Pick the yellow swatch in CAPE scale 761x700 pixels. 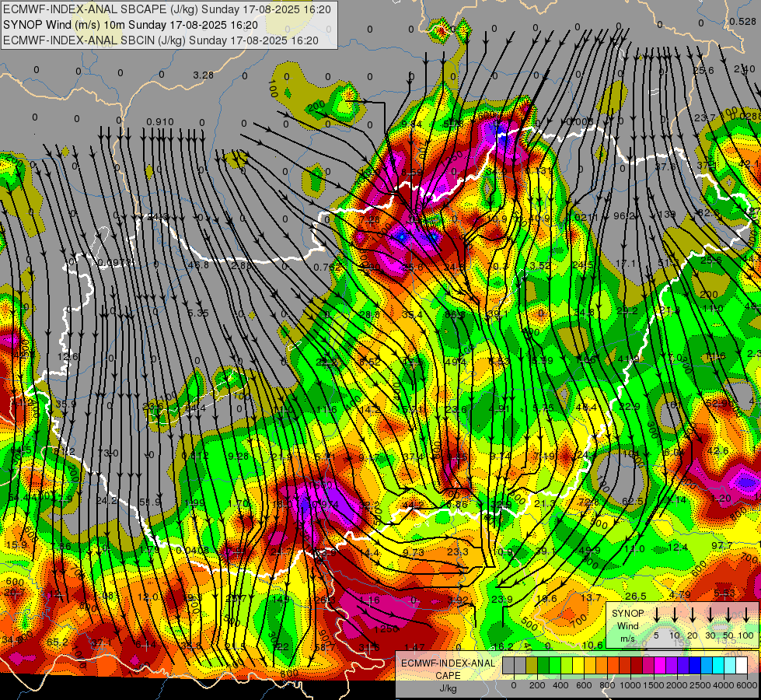578,666
